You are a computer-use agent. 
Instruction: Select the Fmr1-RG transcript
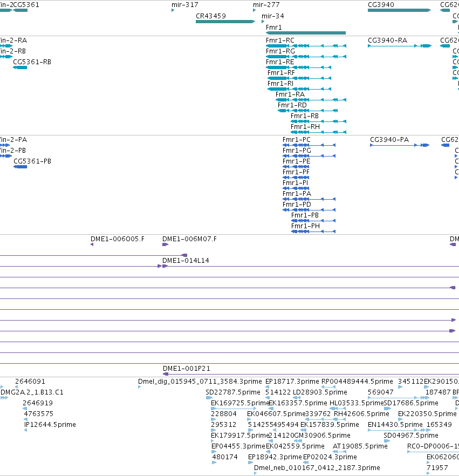tap(306, 57)
